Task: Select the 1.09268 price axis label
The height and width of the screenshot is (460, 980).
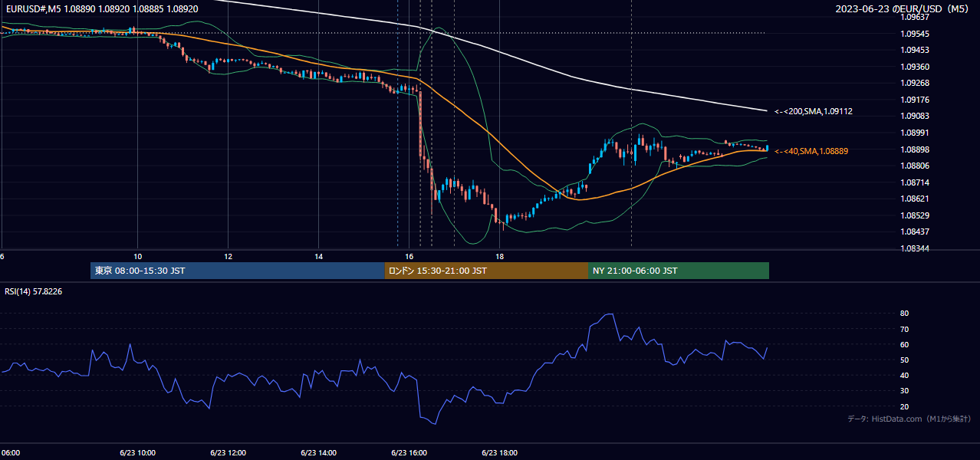Action: click(x=916, y=83)
